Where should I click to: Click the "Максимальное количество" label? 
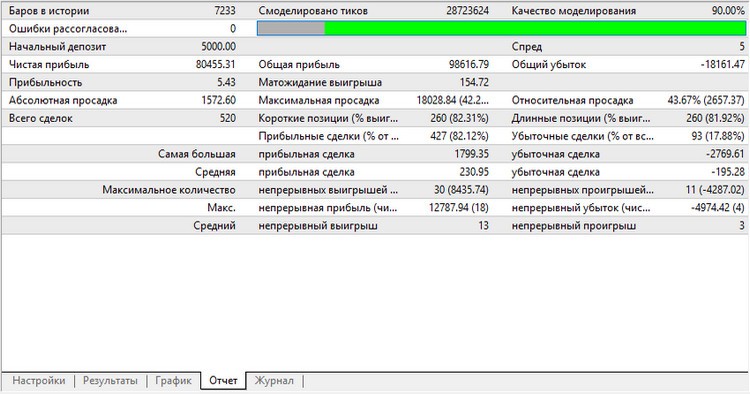coord(169,190)
